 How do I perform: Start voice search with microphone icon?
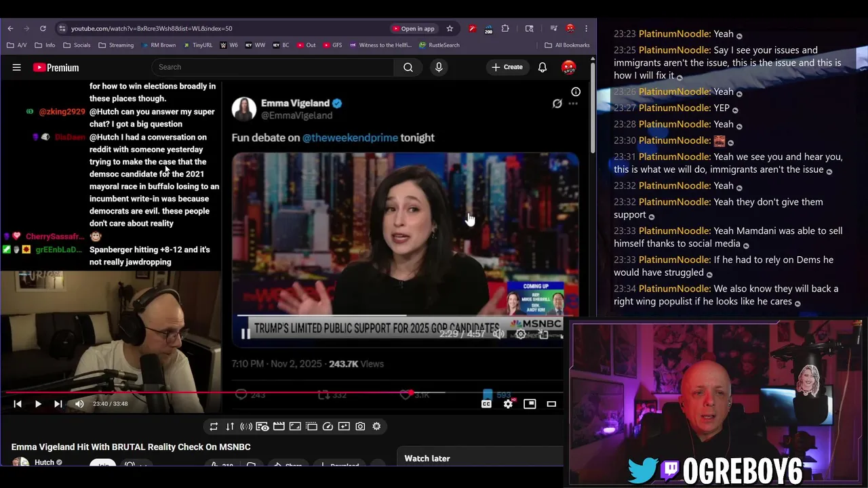(x=439, y=67)
